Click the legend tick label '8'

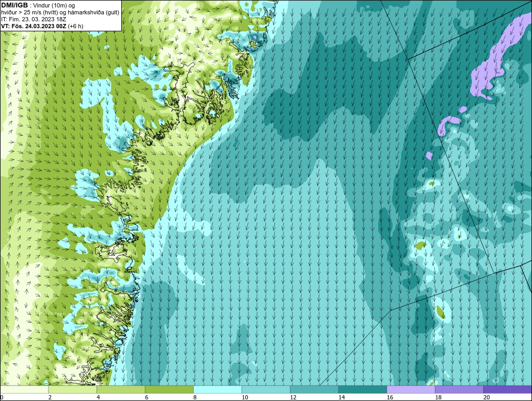195,397
